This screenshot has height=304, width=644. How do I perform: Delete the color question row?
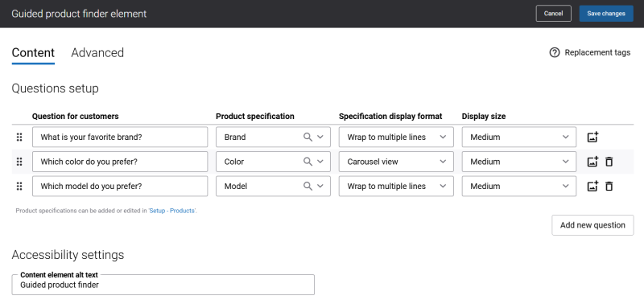(609, 162)
